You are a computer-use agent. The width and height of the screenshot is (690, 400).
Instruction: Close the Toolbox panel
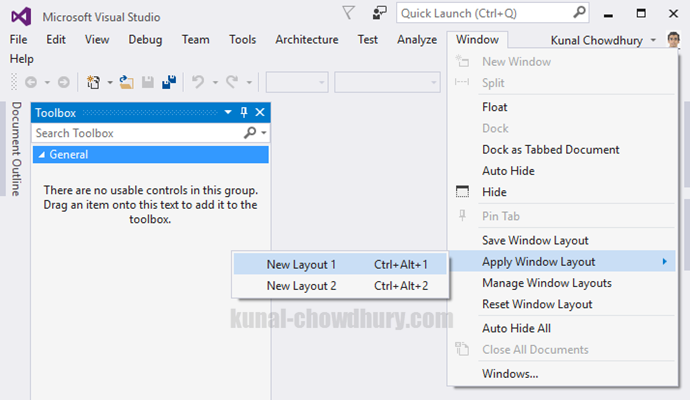tap(260, 112)
